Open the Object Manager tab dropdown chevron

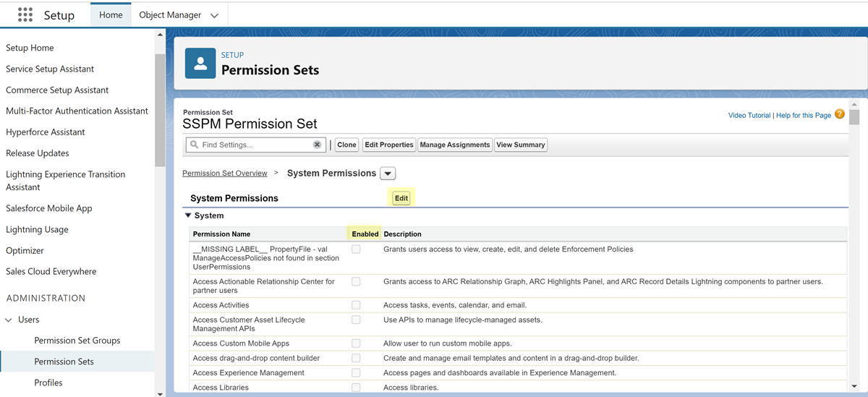click(x=214, y=15)
